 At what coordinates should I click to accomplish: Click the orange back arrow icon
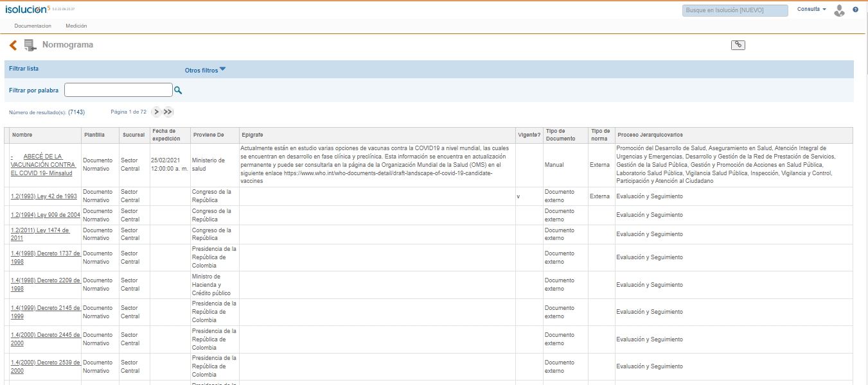click(x=13, y=45)
